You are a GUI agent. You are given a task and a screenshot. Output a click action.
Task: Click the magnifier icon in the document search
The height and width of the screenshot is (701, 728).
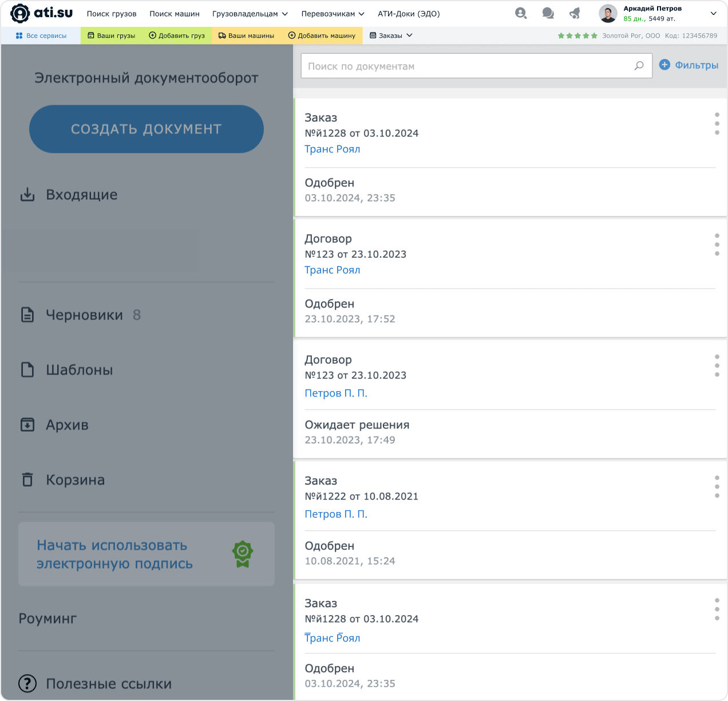[x=639, y=66]
